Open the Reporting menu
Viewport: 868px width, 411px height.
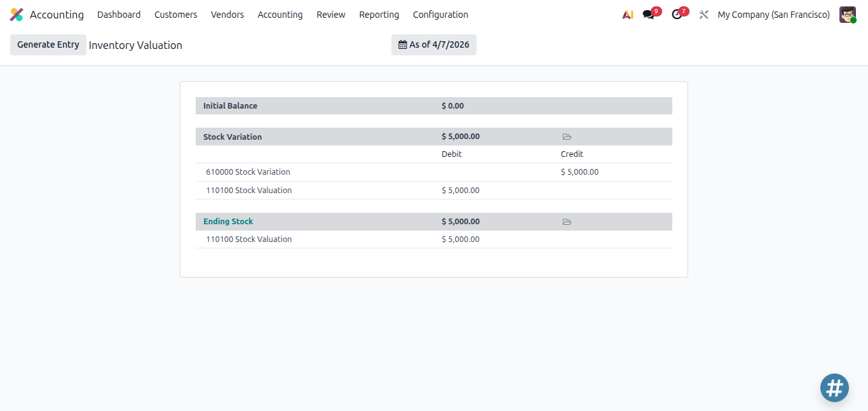(379, 15)
